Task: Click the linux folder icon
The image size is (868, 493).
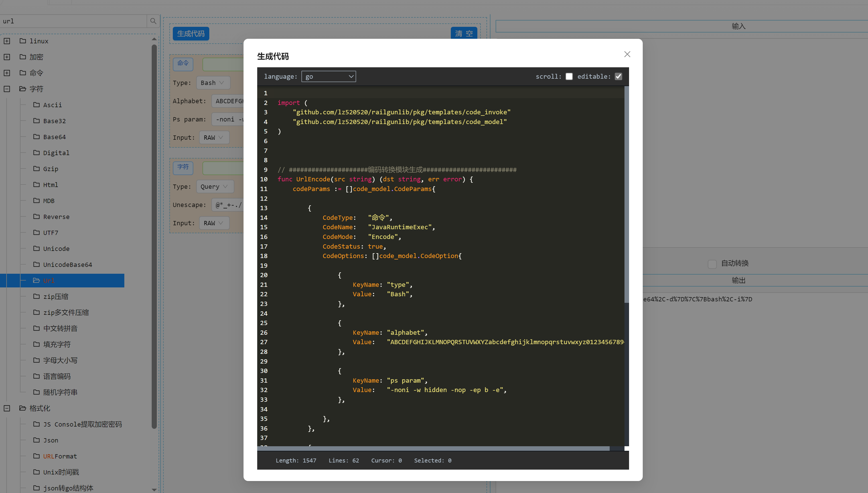Action: tap(23, 40)
